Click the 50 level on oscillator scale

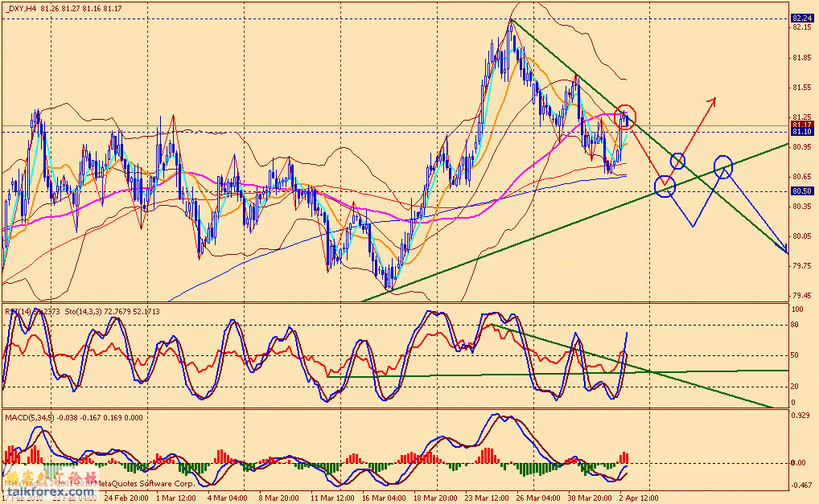795,356
